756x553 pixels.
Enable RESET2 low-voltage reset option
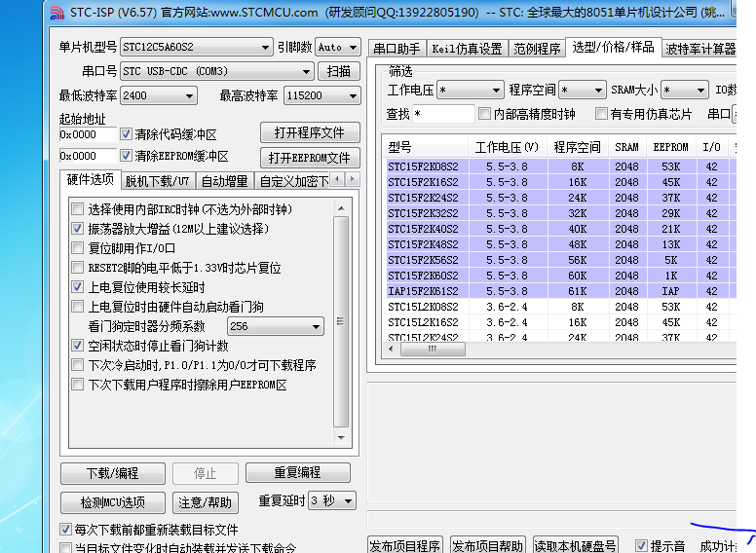tap(77, 268)
